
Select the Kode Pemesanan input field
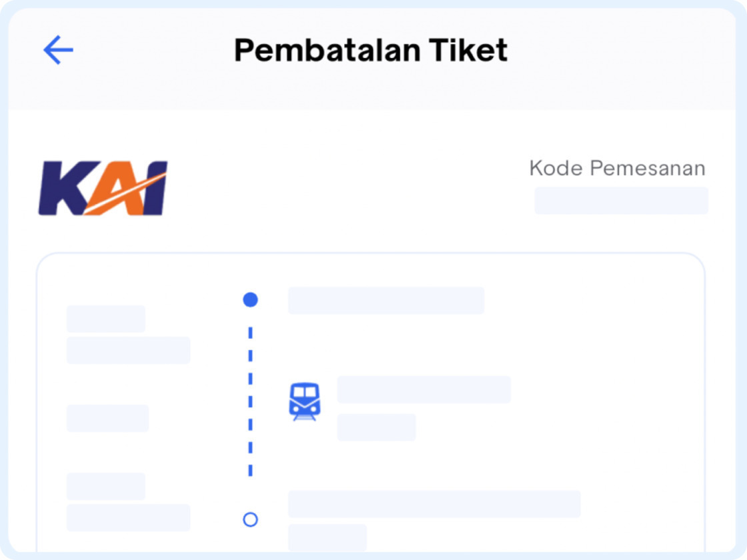[x=621, y=201]
